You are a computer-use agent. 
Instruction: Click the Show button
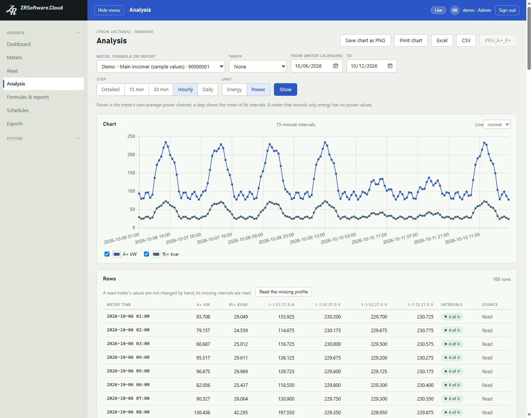click(286, 90)
